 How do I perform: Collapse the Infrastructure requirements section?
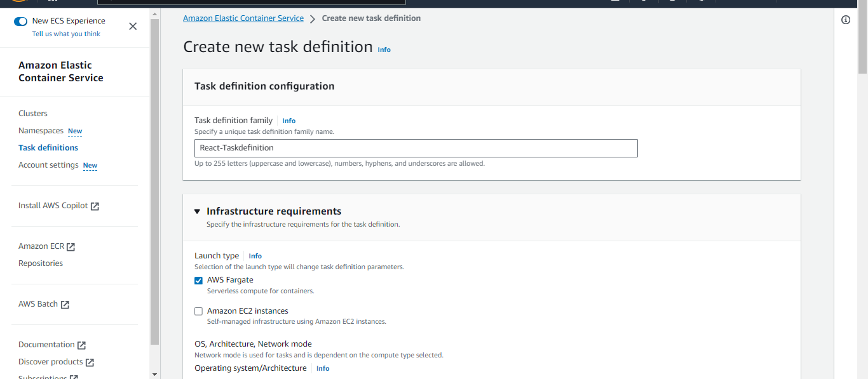[198, 211]
